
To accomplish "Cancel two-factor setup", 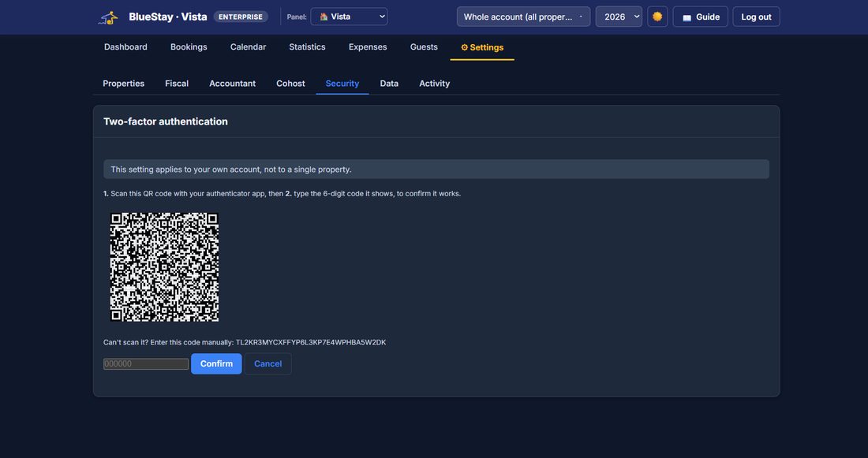I will click(268, 363).
